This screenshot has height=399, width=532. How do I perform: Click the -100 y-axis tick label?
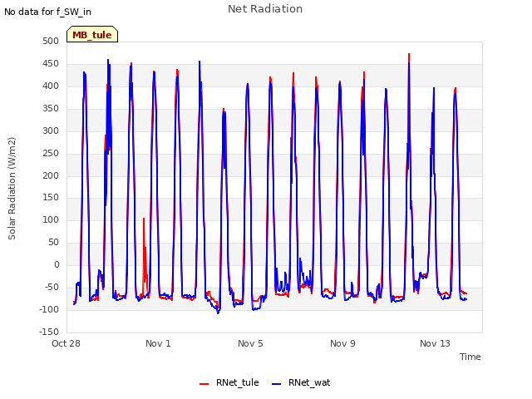[x=49, y=309]
